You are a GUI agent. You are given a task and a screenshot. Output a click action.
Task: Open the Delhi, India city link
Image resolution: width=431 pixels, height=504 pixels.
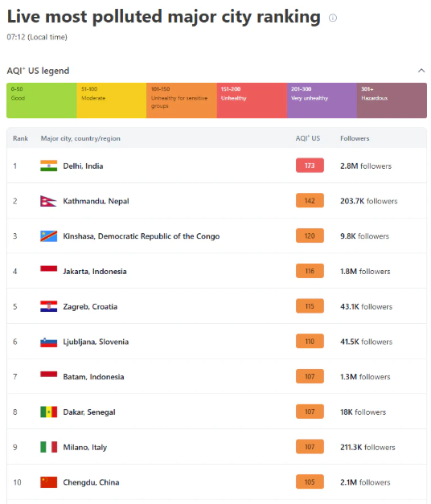coord(83,166)
